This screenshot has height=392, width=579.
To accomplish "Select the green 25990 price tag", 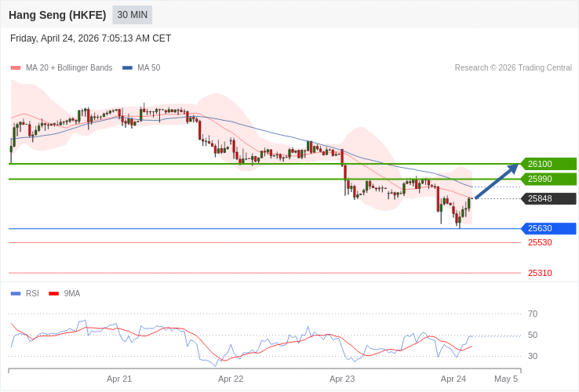I will click(548, 179).
